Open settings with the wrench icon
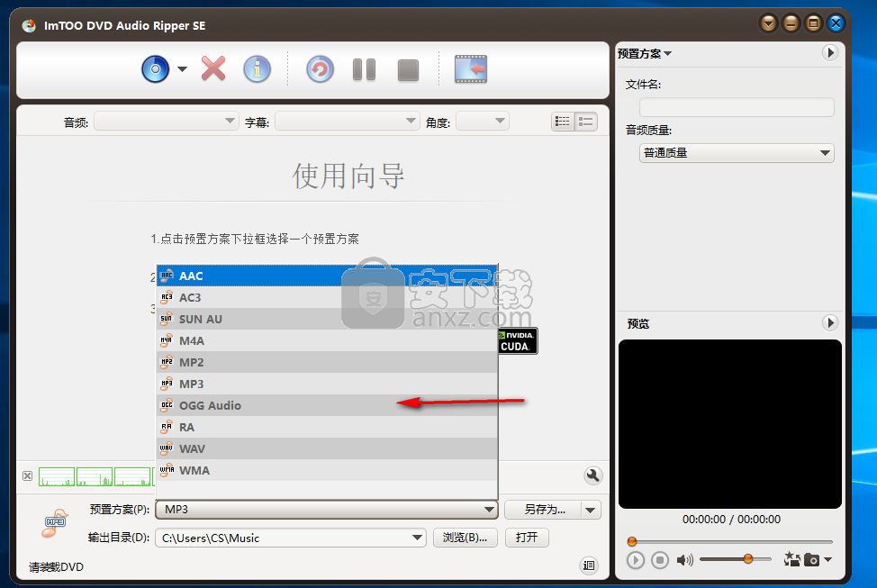 click(x=592, y=475)
